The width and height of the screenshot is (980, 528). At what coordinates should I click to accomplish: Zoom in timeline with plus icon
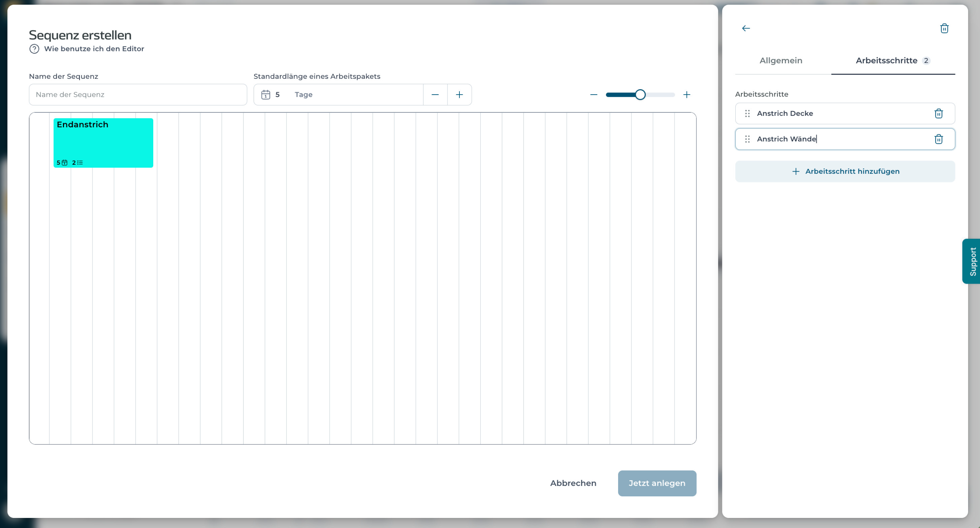pos(687,95)
